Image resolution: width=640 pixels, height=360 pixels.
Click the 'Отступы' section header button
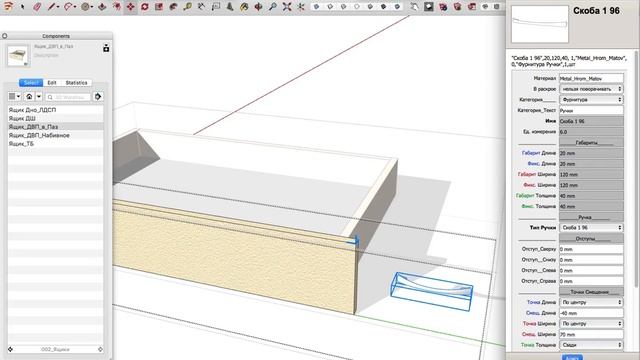point(591,238)
